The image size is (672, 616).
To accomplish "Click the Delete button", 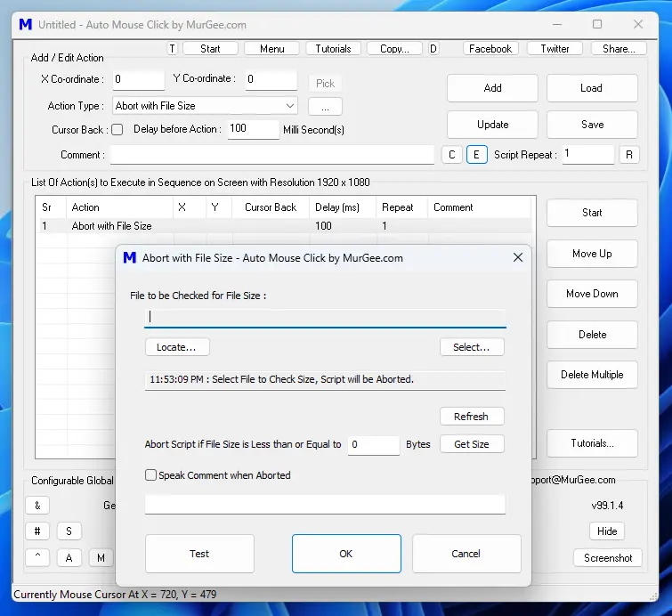I will [x=592, y=335].
